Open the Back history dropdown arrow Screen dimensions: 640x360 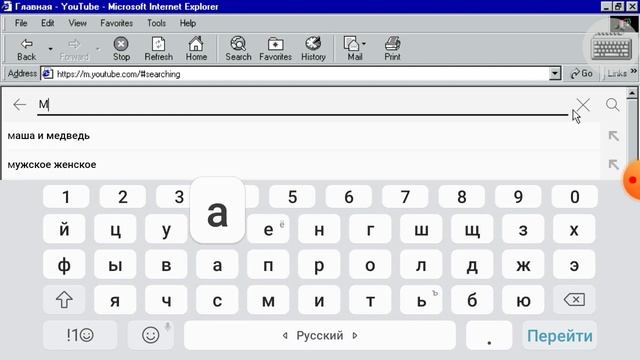click(50, 49)
